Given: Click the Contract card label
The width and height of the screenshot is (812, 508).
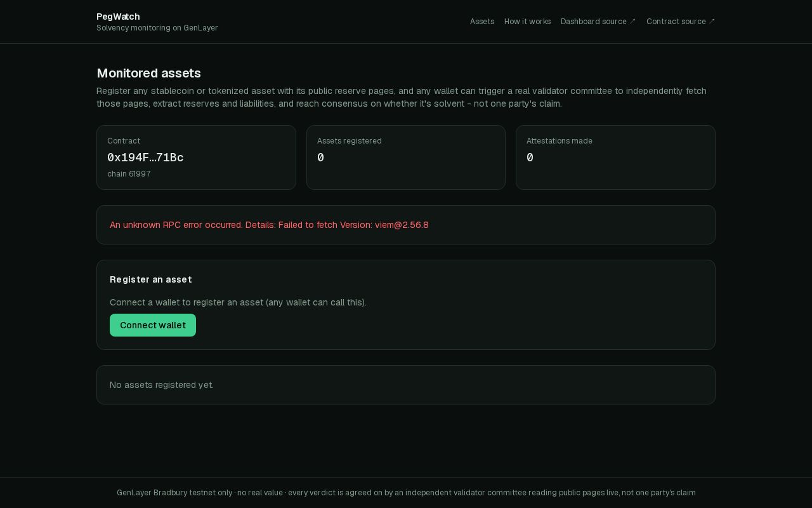Looking at the screenshot, I should pyautogui.click(x=124, y=141).
